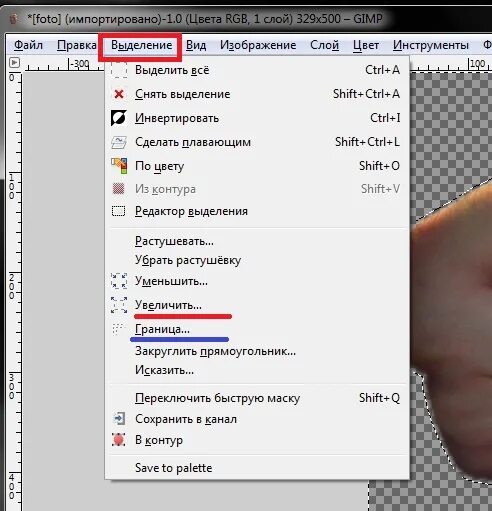
Task: Open the Инструменты menu
Action: pos(430,45)
